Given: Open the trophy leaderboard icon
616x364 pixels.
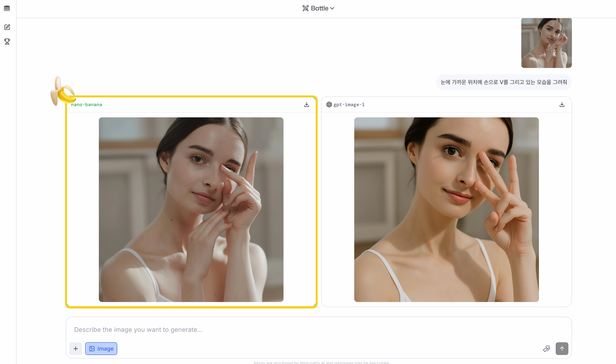Looking at the screenshot, I should [7, 41].
